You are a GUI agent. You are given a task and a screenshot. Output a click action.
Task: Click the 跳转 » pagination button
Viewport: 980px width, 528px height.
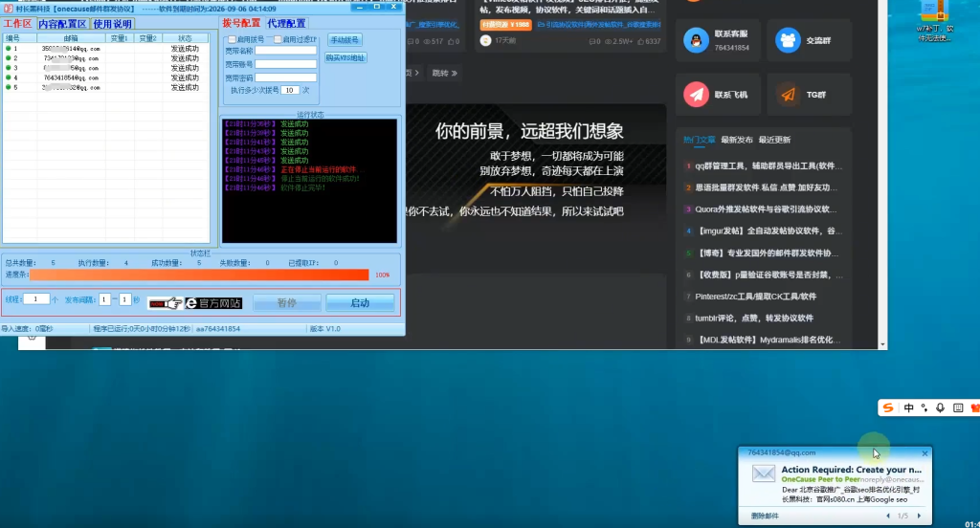click(x=444, y=73)
